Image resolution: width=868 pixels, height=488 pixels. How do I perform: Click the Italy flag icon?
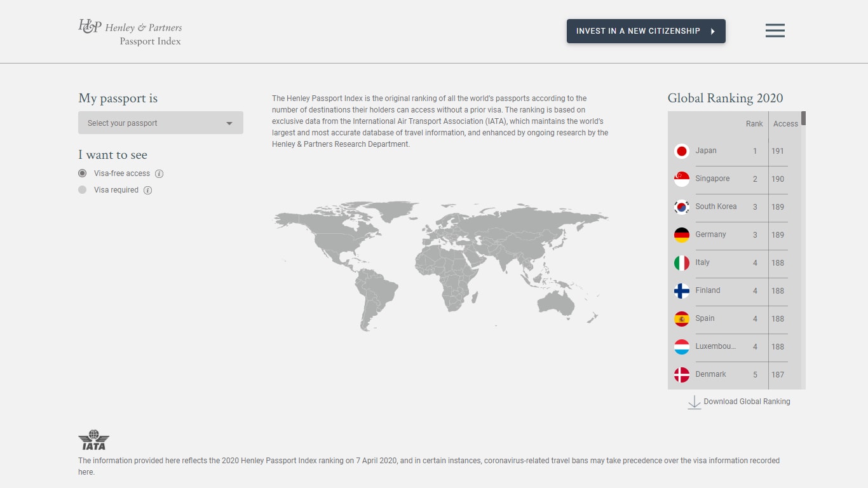[x=681, y=263]
